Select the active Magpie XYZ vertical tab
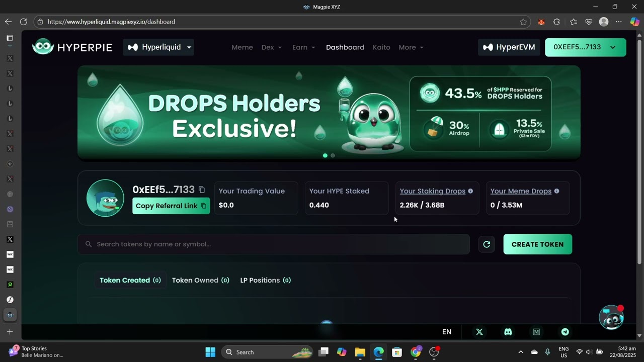This screenshot has width=644, height=362. (10, 315)
